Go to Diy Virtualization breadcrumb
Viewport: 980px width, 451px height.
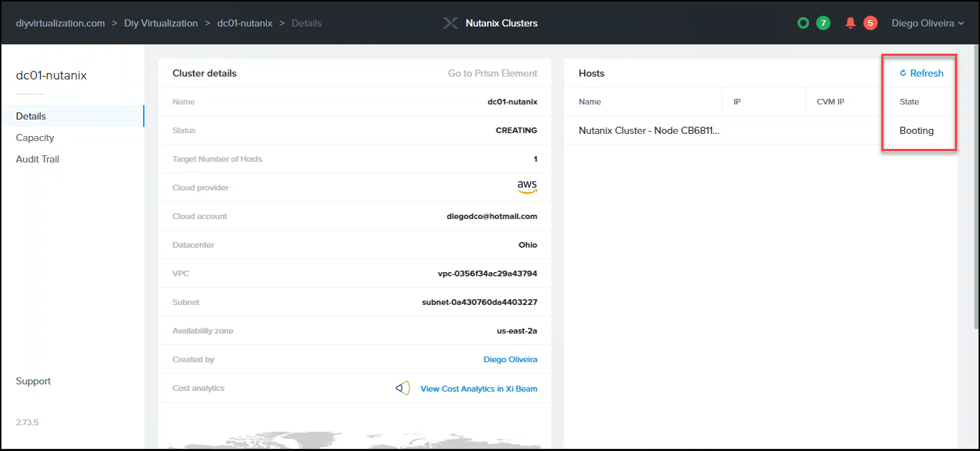point(161,23)
